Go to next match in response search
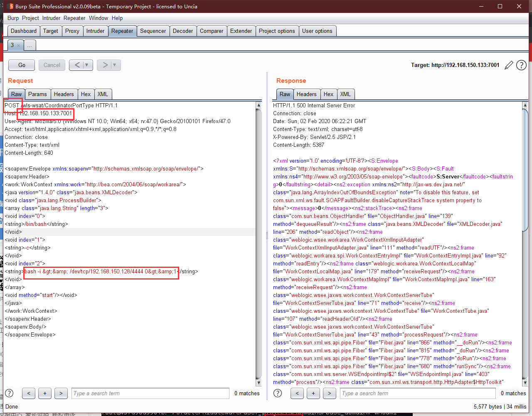 pos(330,393)
